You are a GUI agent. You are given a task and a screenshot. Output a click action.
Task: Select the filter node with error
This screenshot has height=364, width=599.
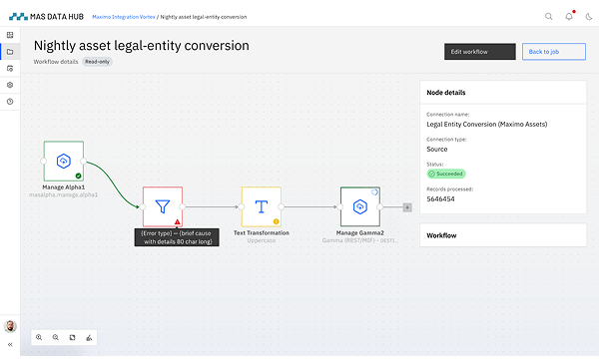click(x=163, y=206)
